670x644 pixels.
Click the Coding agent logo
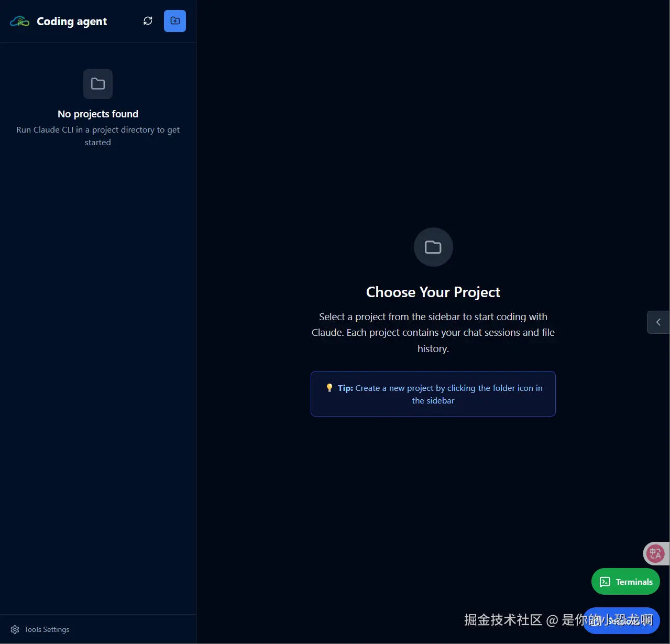click(19, 21)
